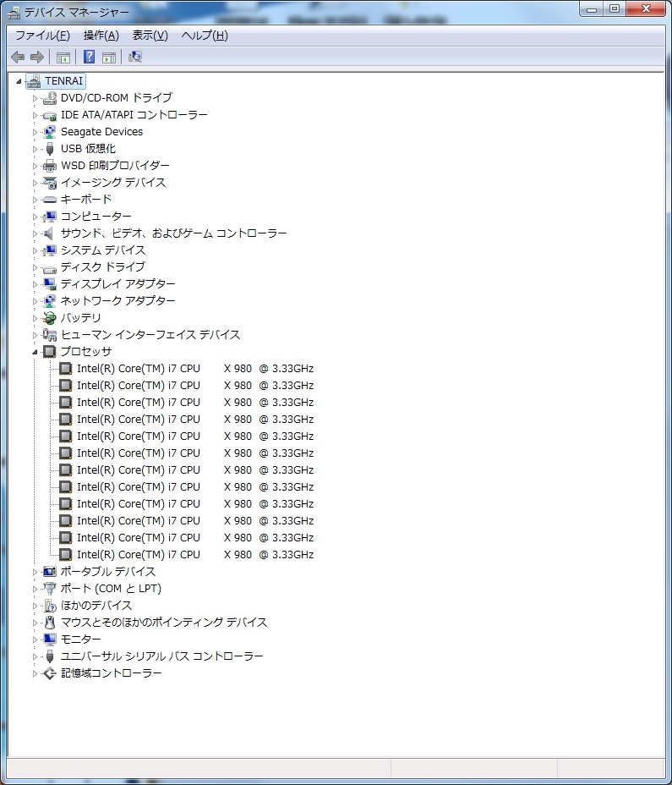The width and height of the screenshot is (672, 785).
Task: Expand the ディスプレイ アダプター node
Action: (x=35, y=284)
